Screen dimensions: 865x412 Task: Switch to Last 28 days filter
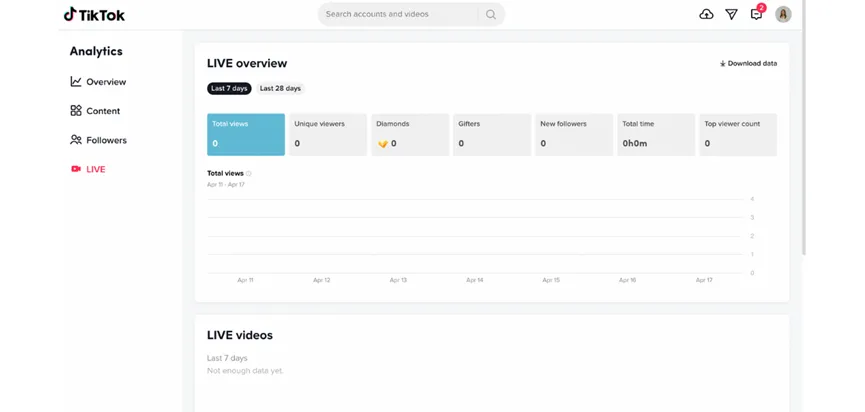pyautogui.click(x=280, y=88)
